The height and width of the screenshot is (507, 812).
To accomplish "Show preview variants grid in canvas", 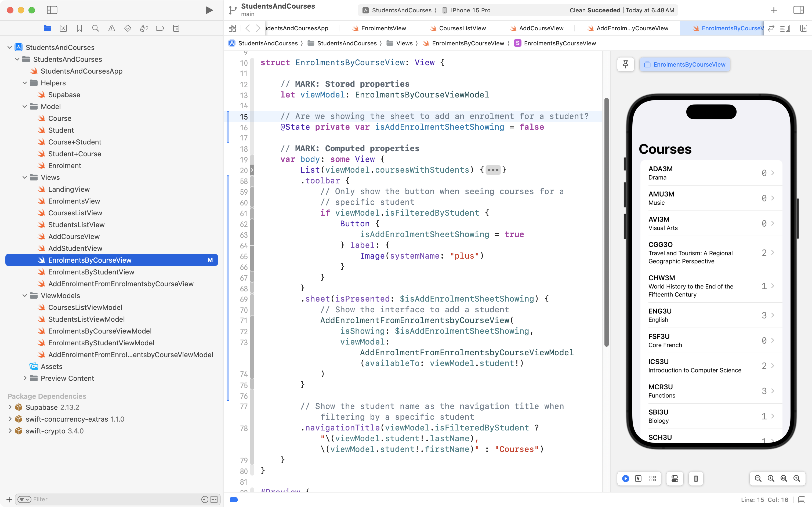I will click(653, 479).
